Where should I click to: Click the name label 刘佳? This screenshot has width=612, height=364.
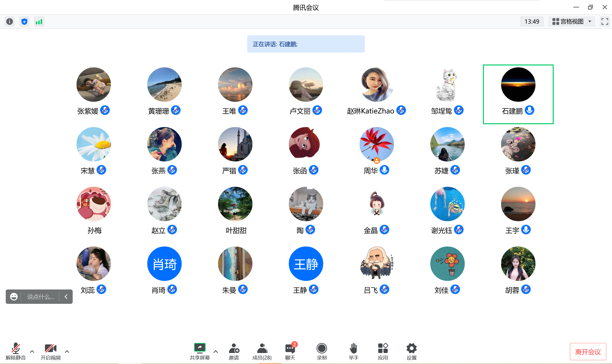(x=441, y=290)
